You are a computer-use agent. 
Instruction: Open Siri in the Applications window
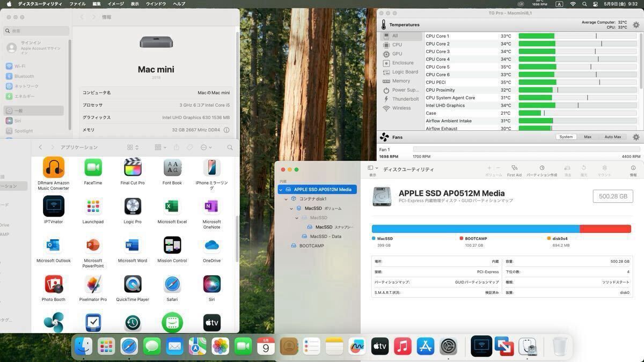[x=211, y=284]
